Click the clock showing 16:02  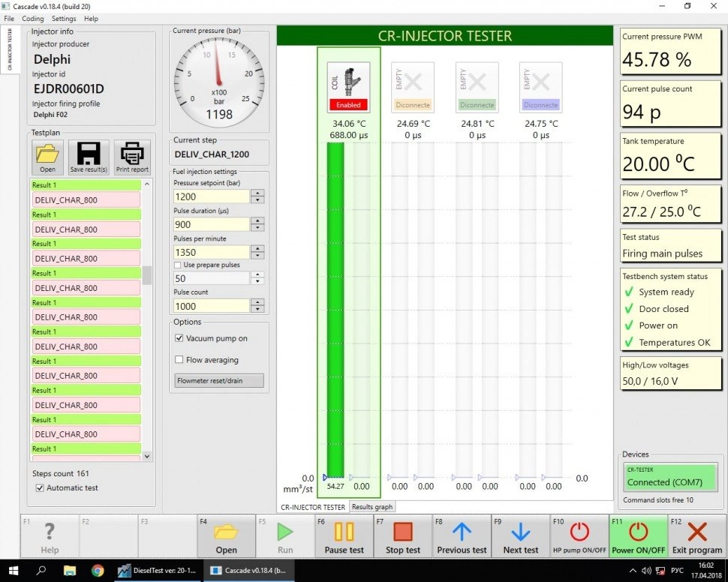pyautogui.click(x=705, y=565)
